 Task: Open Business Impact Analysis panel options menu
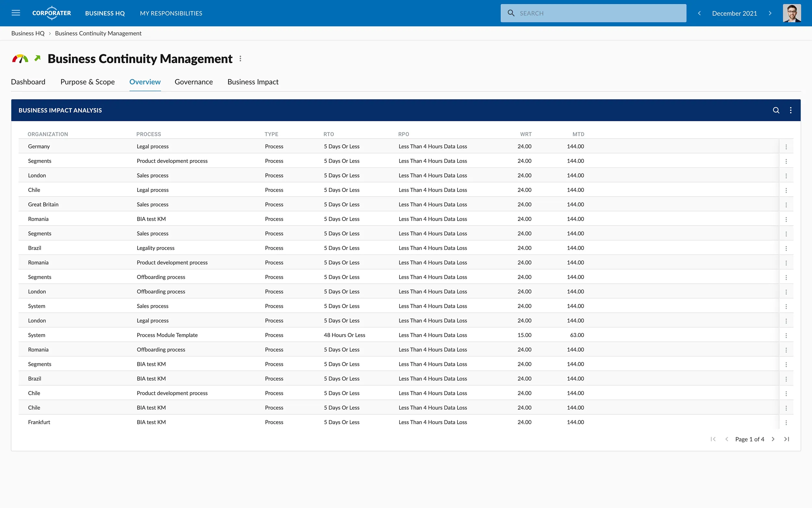[791, 110]
